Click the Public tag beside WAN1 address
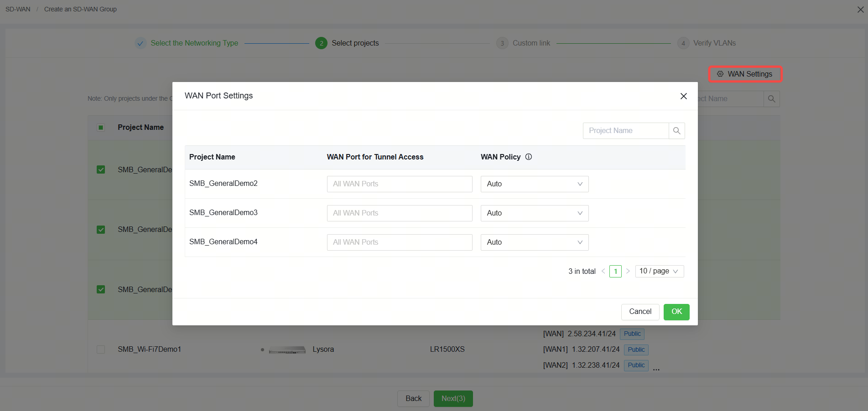Screen dimensions: 868x411 tap(636, 349)
